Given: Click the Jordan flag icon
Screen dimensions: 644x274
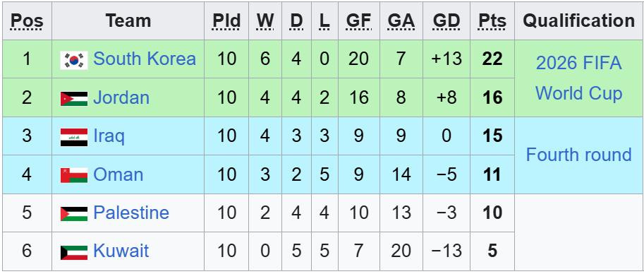Looking at the screenshot, I should (x=74, y=99).
